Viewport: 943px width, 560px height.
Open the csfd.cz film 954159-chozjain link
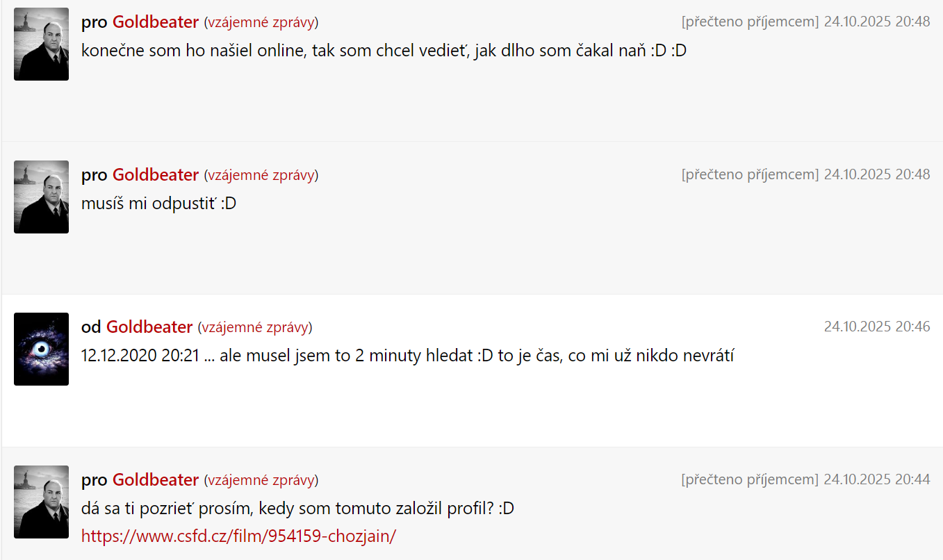(238, 536)
